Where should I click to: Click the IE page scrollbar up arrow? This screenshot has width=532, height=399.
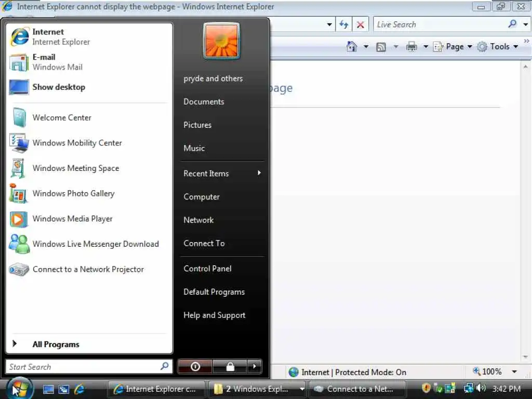(526, 67)
